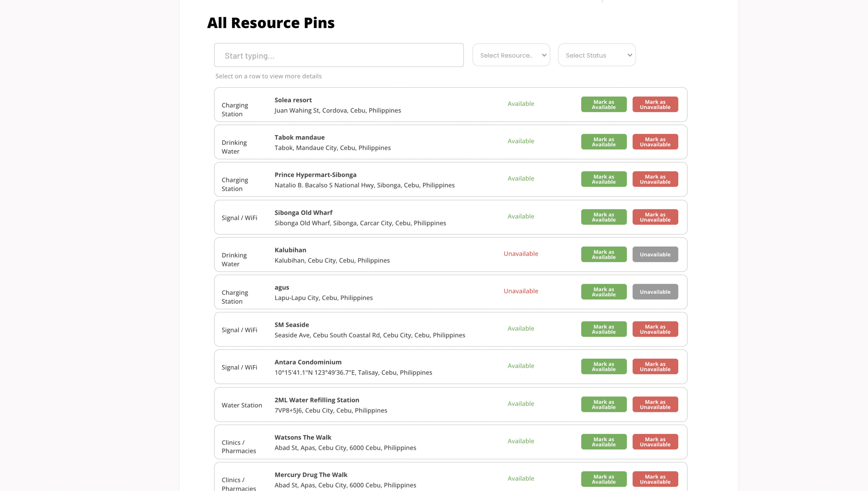The width and height of the screenshot is (868, 491).
Task: Mark Antara Condominium as Available
Action: point(603,367)
